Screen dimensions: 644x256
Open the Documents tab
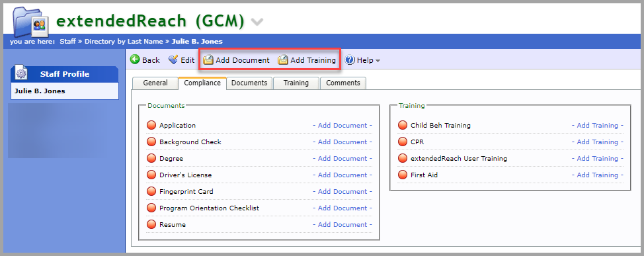(x=249, y=83)
